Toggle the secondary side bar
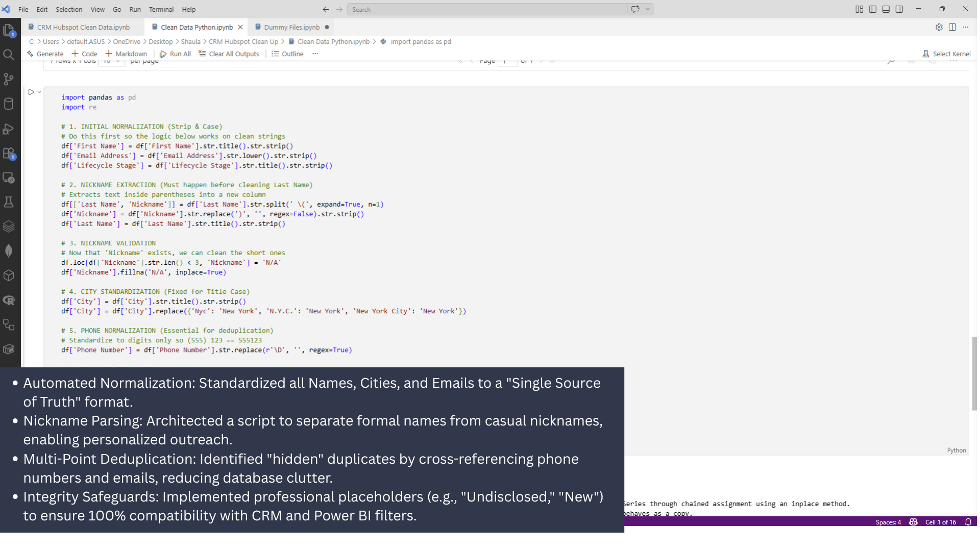This screenshot has height=551, width=980. [x=899, y=9]
